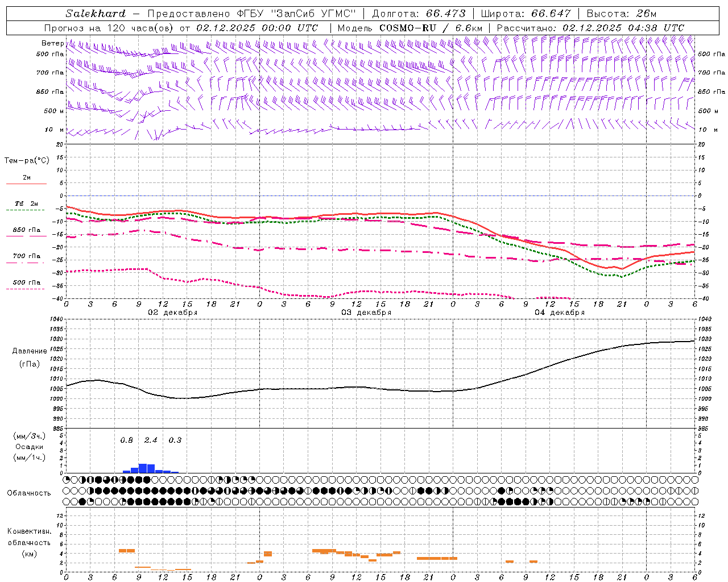Click the 0.8 precipitation amount value
The image size is (728, 582).
pos(126,440)
